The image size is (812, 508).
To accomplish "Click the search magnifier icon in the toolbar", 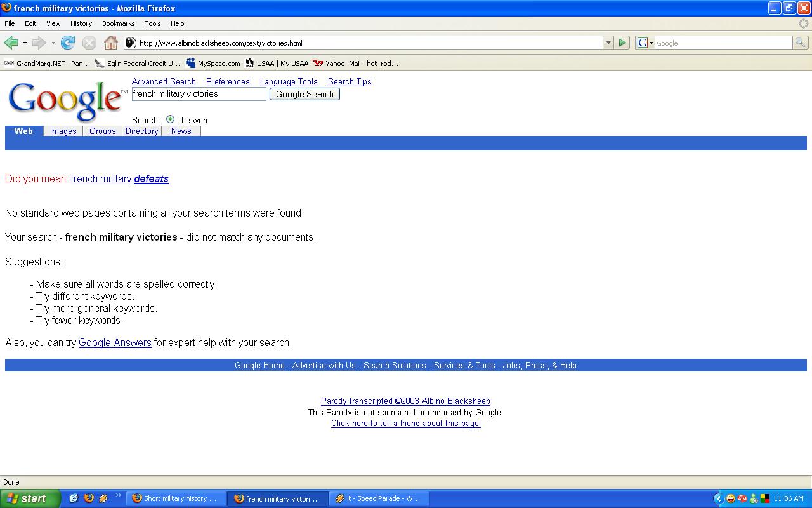I will [801, 43].
